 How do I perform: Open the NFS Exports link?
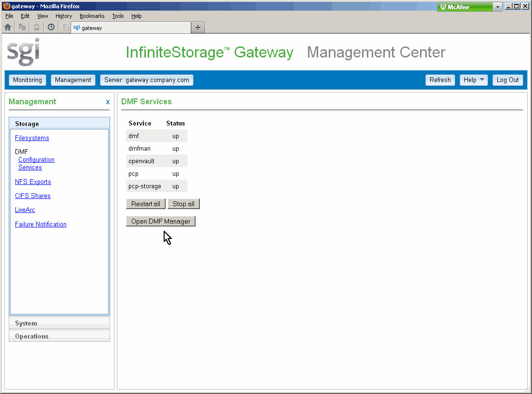(x=33, y=182)
